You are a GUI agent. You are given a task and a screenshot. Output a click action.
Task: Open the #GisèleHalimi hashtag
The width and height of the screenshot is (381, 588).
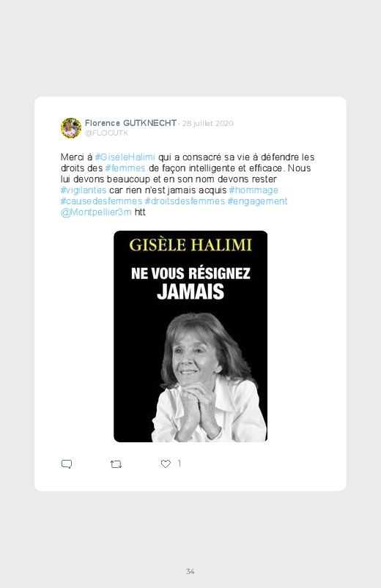[125, 157]
